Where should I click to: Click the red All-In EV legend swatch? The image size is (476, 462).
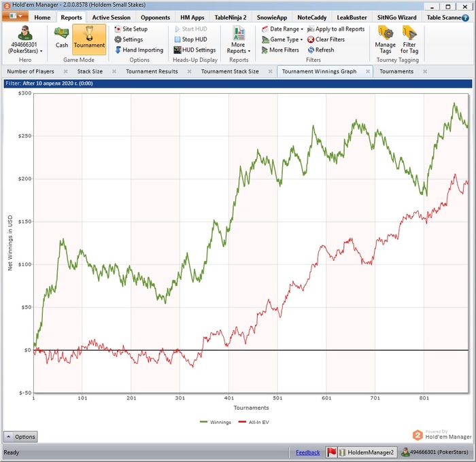(x=242, y=422)
